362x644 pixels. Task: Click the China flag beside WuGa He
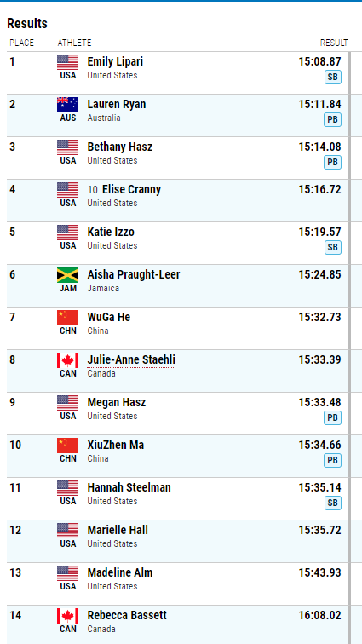point(67,318)
